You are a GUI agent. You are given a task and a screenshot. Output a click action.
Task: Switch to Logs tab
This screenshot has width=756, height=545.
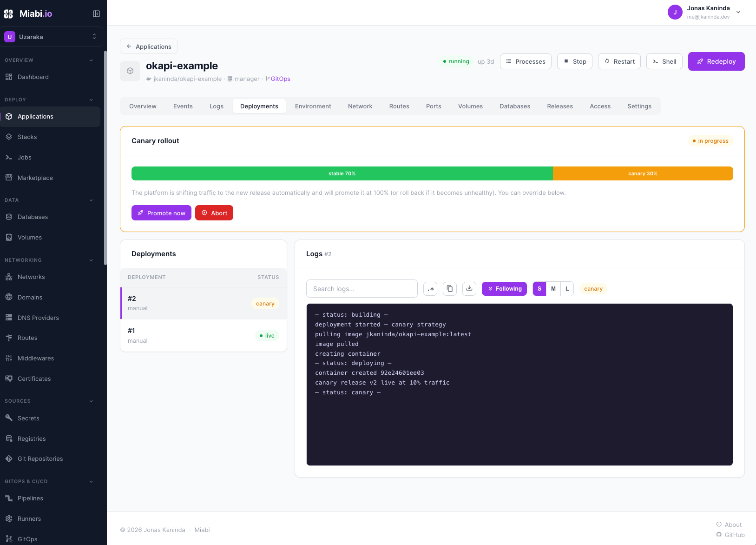click(x=217, y=106)
